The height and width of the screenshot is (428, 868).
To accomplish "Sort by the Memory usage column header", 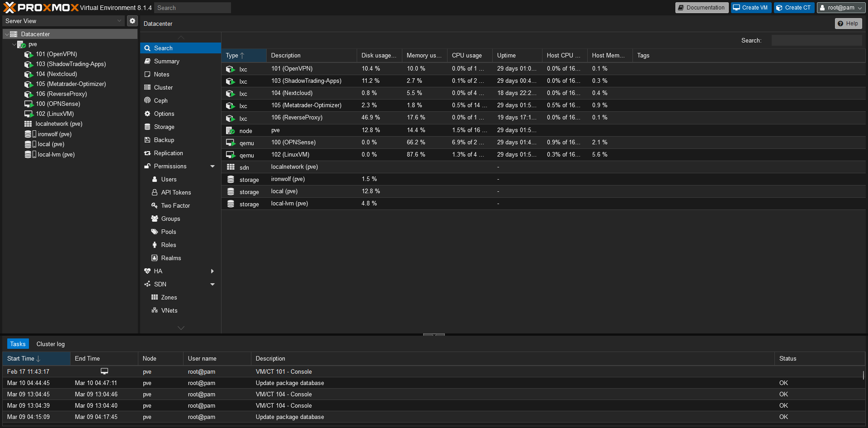I will tap(424, 55).
